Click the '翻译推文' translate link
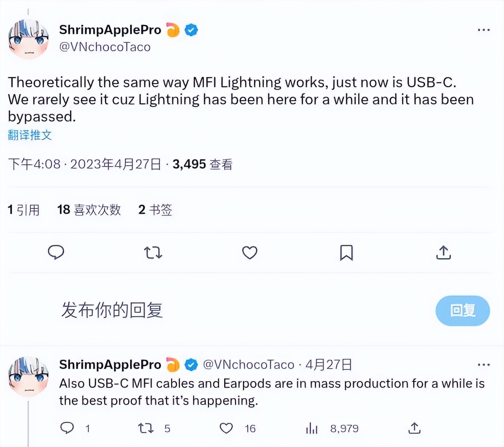Viewport: 504px width, 447px height. pyautogui.click(x=30, y=135)
